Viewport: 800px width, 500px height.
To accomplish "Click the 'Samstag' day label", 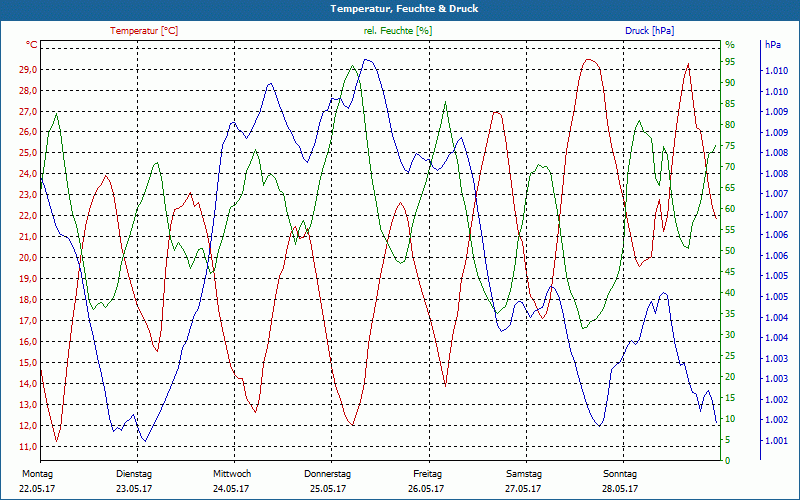I will click(523, 474).
